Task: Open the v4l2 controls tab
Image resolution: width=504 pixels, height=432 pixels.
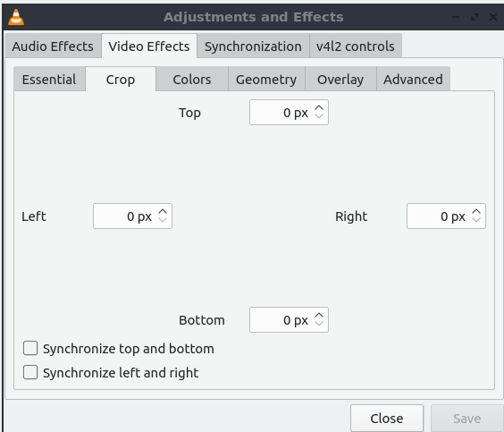Action: [355, 47]
